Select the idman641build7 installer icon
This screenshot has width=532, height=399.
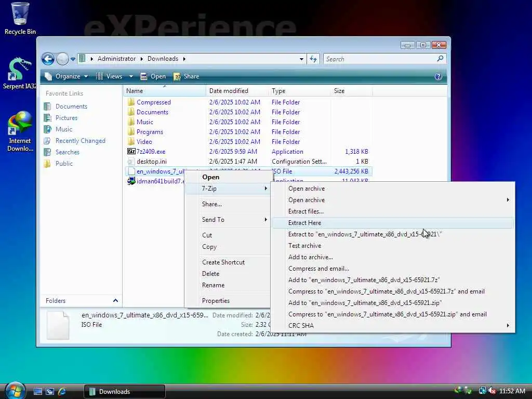tap(131, 181)
